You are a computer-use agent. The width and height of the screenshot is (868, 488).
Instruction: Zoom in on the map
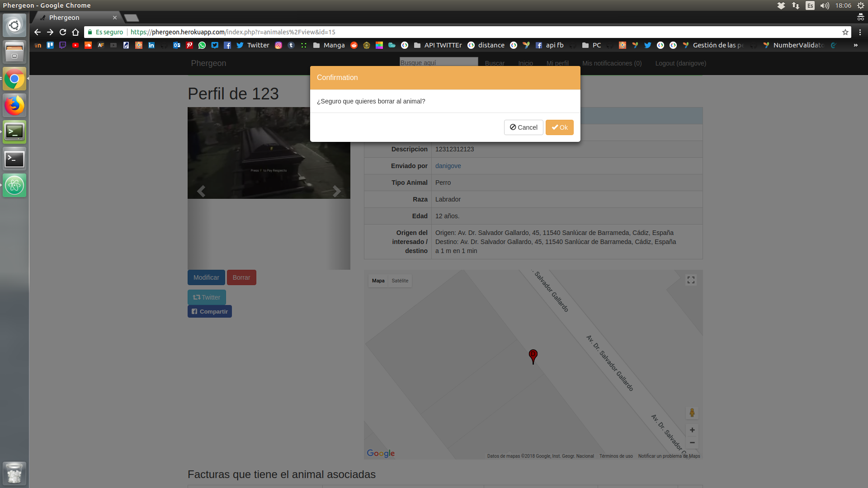click(x=692, y=430)
